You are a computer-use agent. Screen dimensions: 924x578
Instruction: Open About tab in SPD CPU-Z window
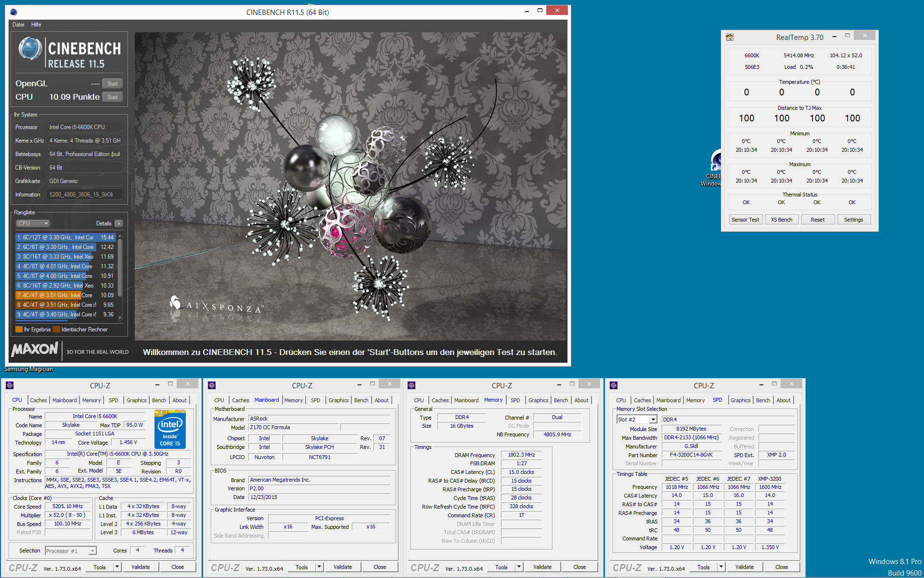783,400
